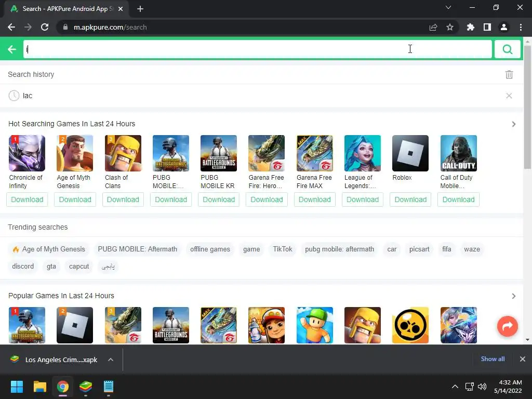This screenshot has height=399, width=532.
Task: Select the 'picsart' trending tag
Action: click(x=419, y=249)
